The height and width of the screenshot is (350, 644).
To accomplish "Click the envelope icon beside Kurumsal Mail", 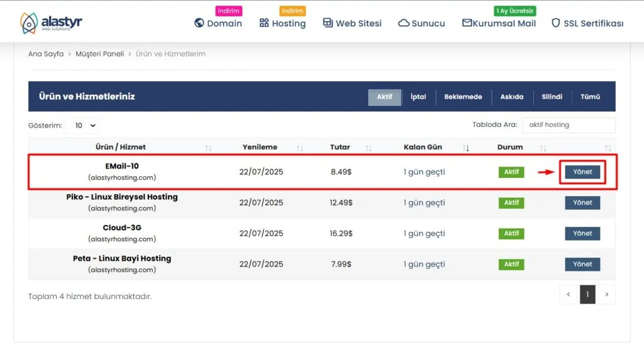I will [467, 23].
